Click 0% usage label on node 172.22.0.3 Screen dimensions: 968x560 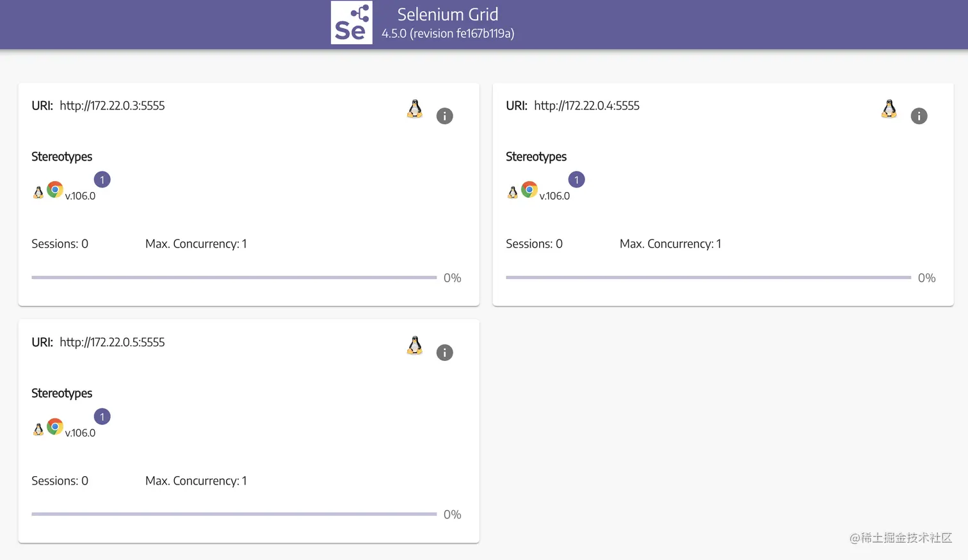tap(453, 278)
